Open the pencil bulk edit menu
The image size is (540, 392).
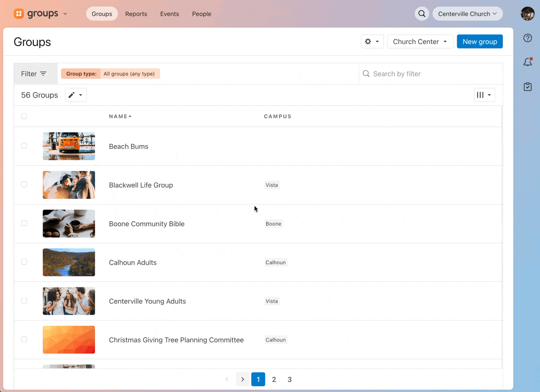coord(76,95)
